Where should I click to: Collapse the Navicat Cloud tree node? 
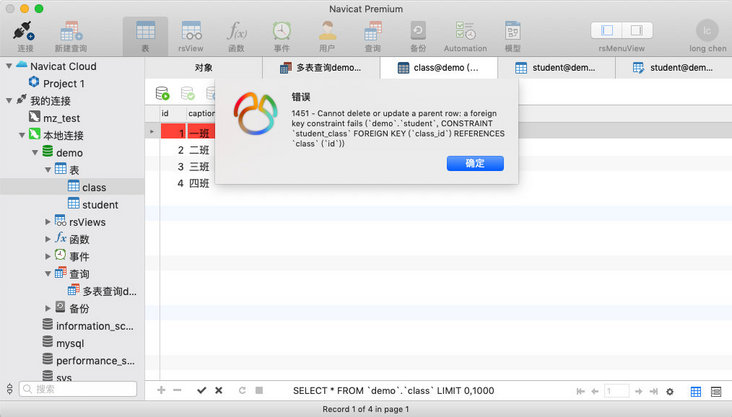(9, 66)
